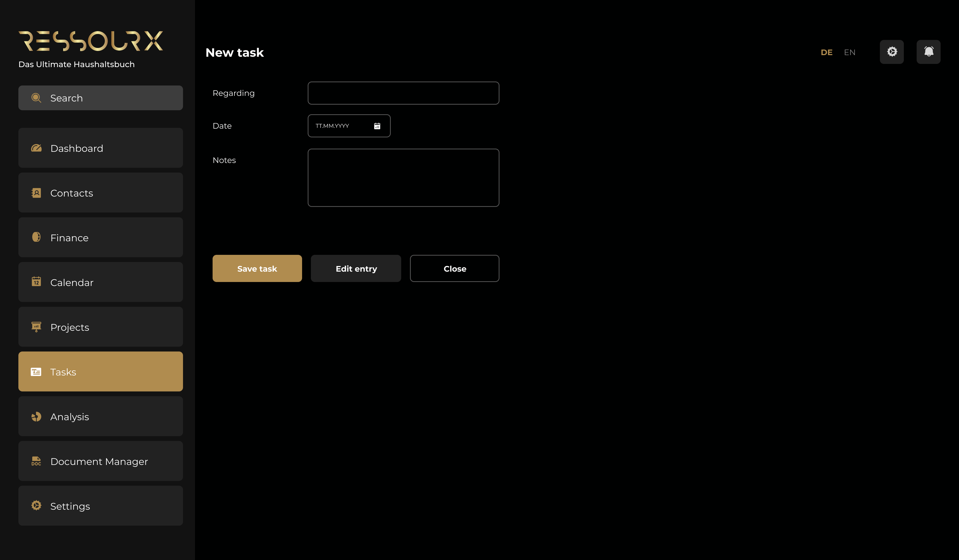Open the Projects menu label

(x=70, y=328)
